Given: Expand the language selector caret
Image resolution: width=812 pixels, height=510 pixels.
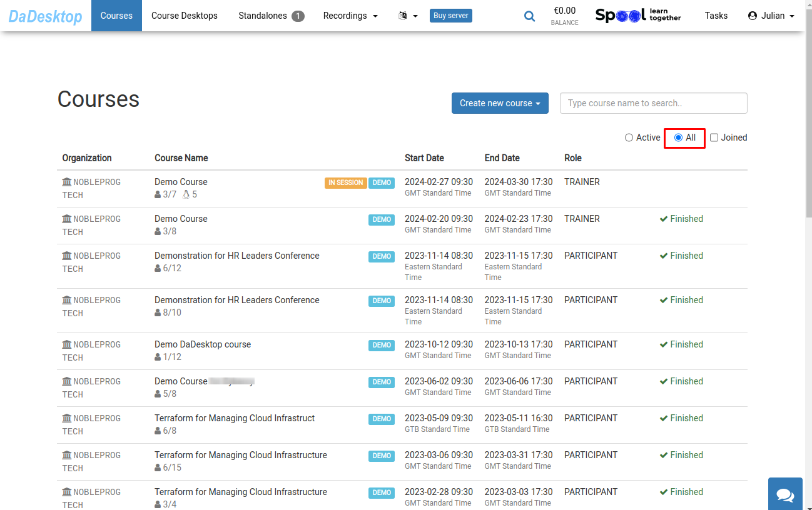Looking at the screenshot, I should tap(415, 16).
